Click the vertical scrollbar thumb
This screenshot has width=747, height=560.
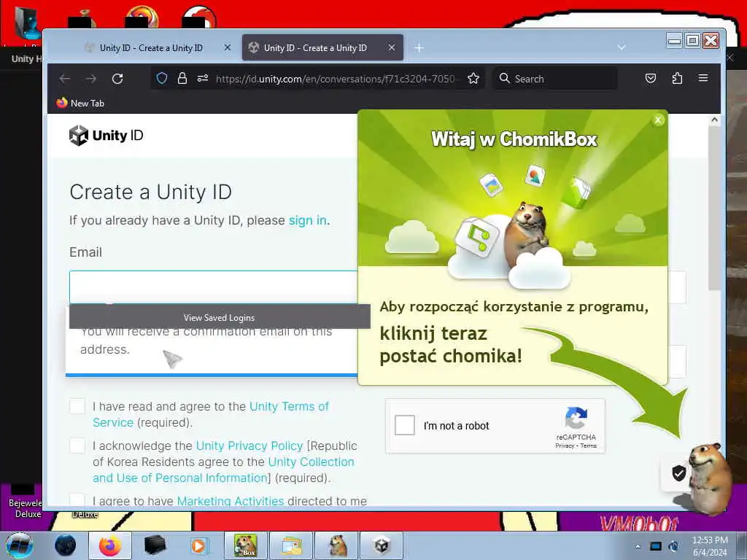click(714, 208)
